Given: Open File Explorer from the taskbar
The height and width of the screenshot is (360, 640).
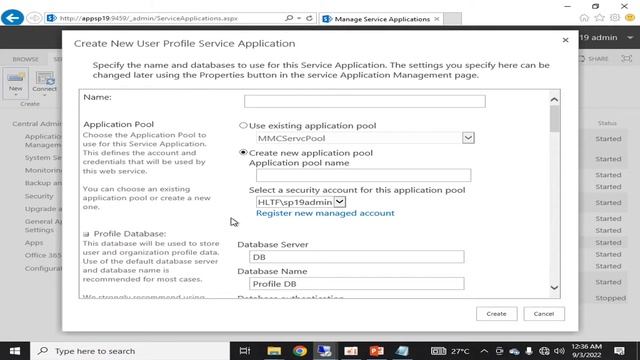Looking at the screenshot, I should (274, 351).
